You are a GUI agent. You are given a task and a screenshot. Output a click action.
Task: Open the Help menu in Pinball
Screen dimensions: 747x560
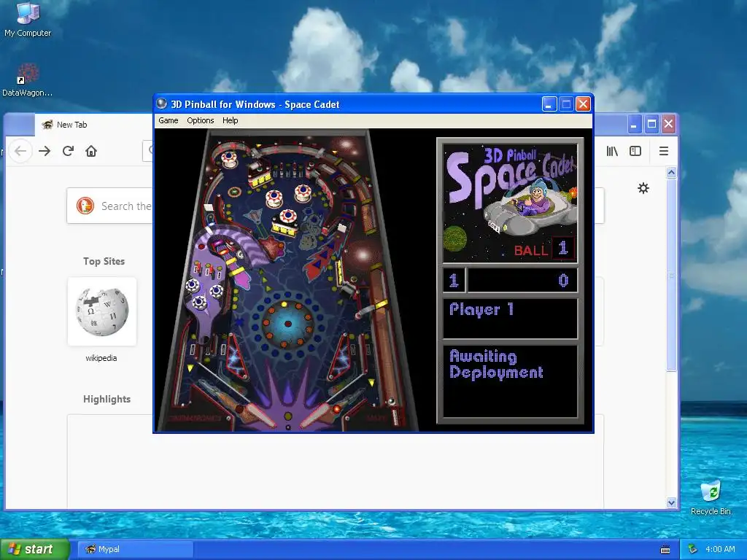(x=230, y=120)
